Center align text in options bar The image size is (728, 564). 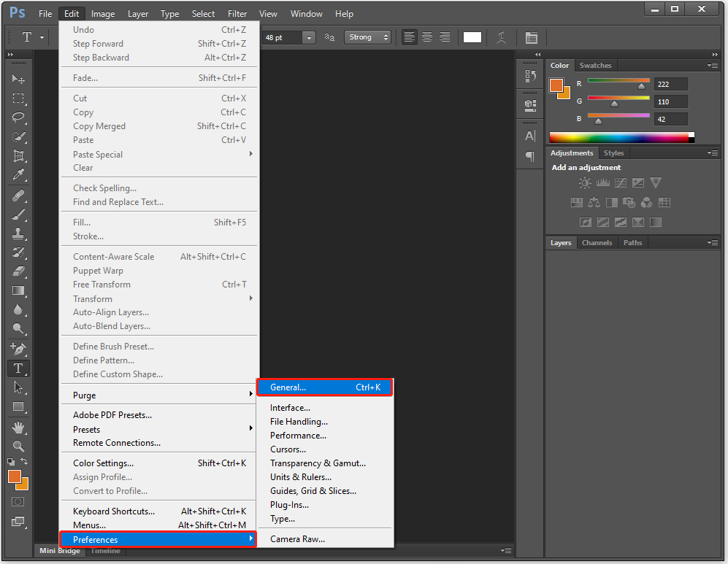[426, 37]
